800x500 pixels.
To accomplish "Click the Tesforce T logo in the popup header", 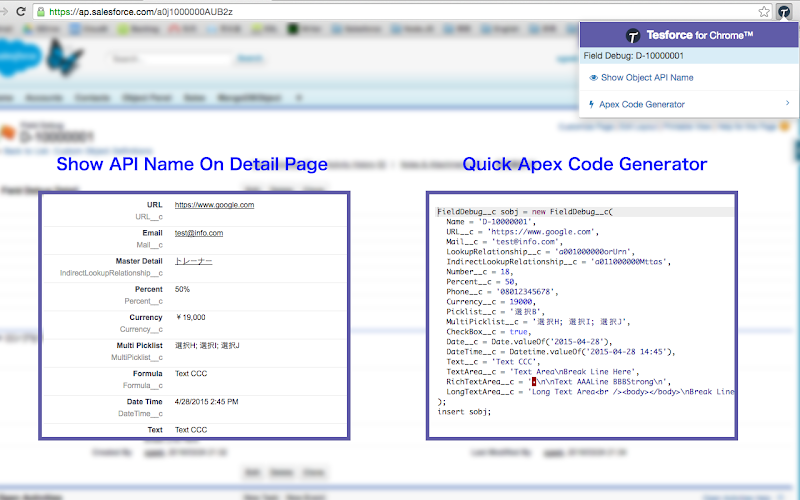I will coord(633,36).
